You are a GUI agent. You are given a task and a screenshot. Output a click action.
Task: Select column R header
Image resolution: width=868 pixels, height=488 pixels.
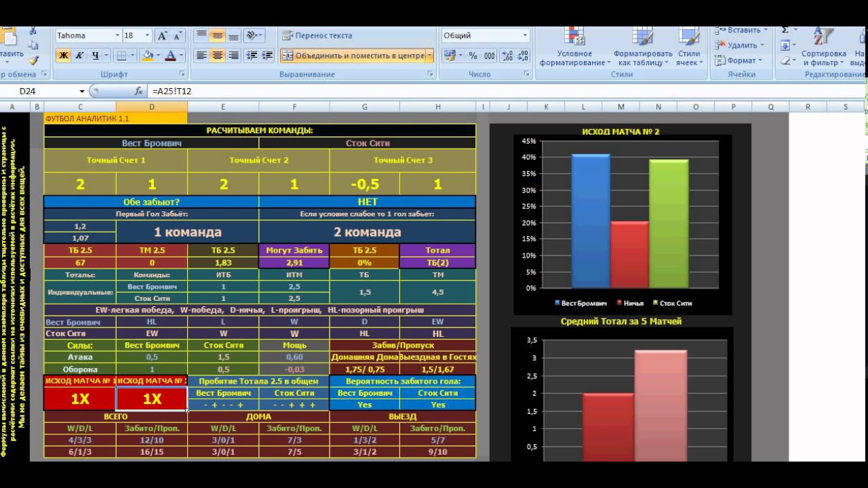(x=808, y=107)
